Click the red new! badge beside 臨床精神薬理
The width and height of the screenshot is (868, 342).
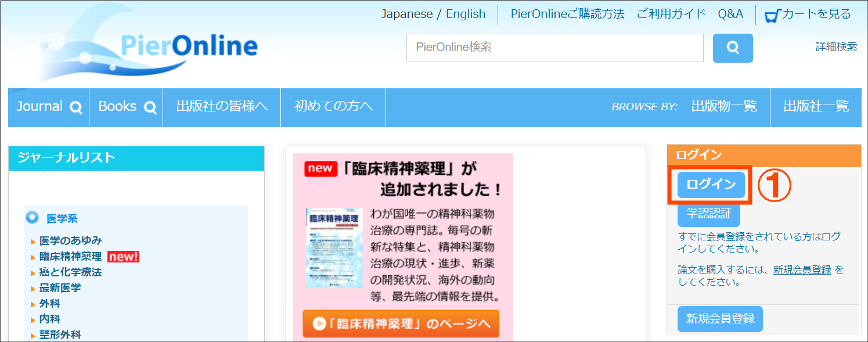tap(123, 256)
